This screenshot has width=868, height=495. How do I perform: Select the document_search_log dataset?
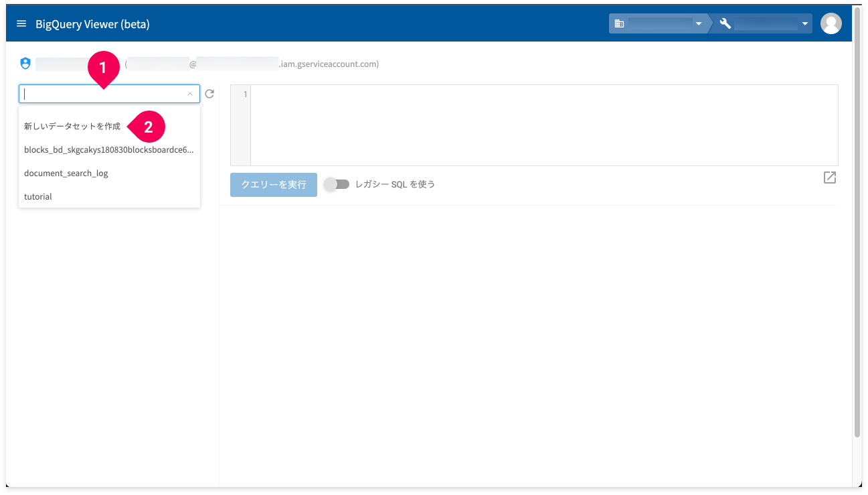pos(109,173)
